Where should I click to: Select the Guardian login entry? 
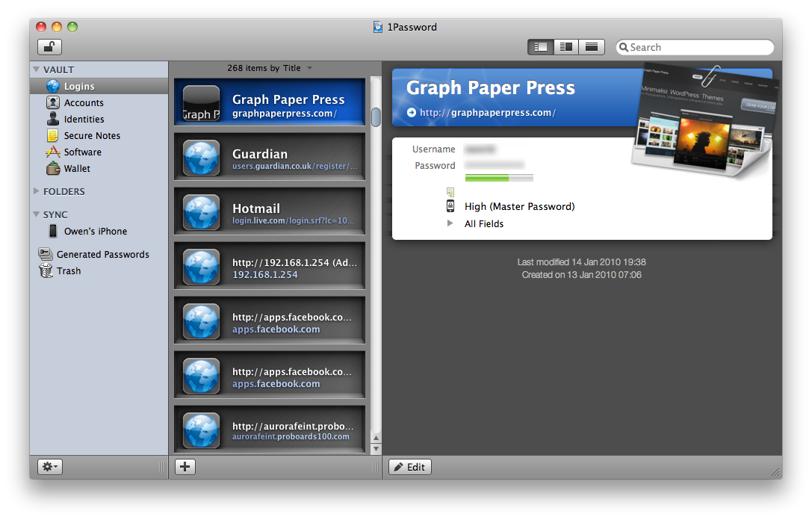tap(270, 157)
